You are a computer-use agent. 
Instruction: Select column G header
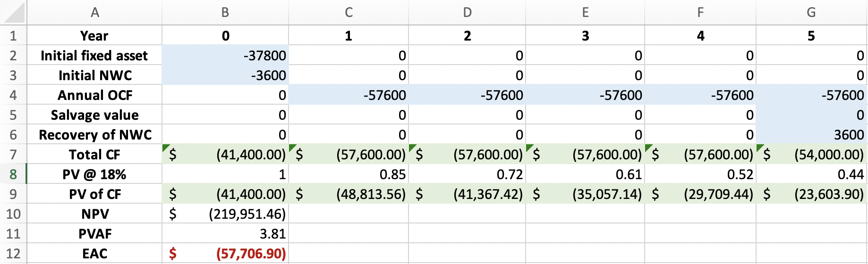point(811,12)
